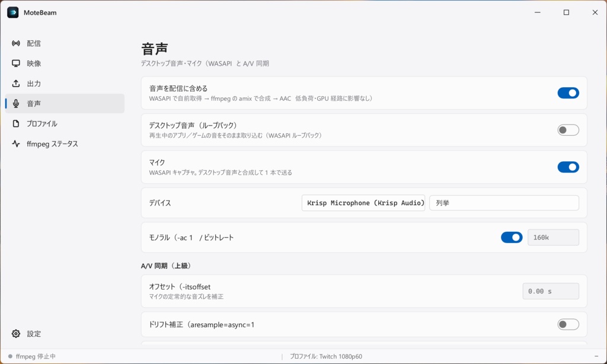Click the Krisp Microphone device field

coord(363,203)
